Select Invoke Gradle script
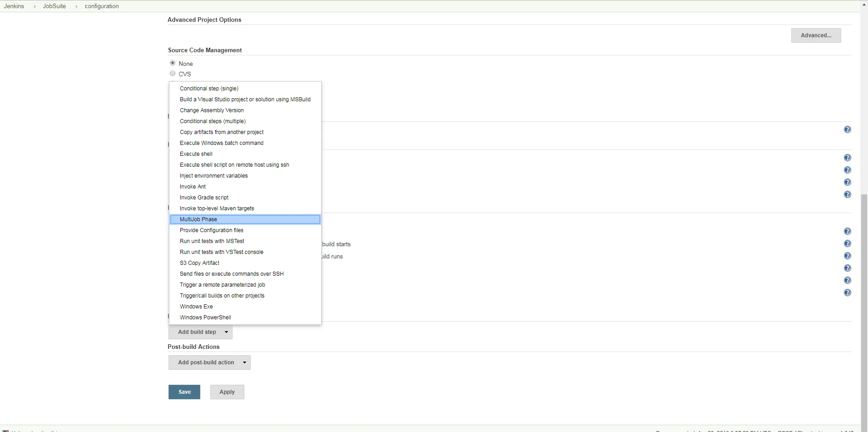Viewport: 868px width, 432px height. [x=245, y=198]
